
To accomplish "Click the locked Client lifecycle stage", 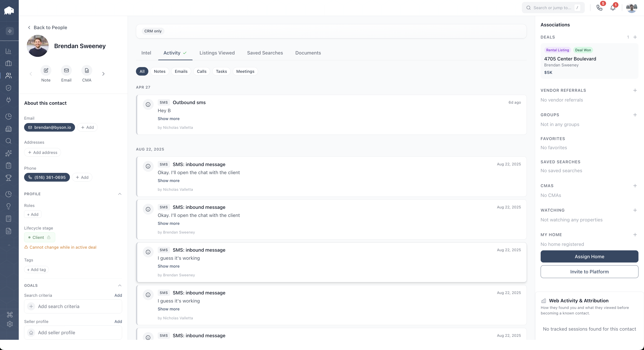I will 39,237.
